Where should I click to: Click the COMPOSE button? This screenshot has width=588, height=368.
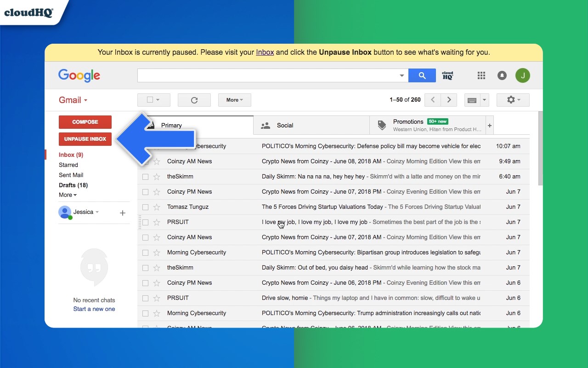[85, 122]
